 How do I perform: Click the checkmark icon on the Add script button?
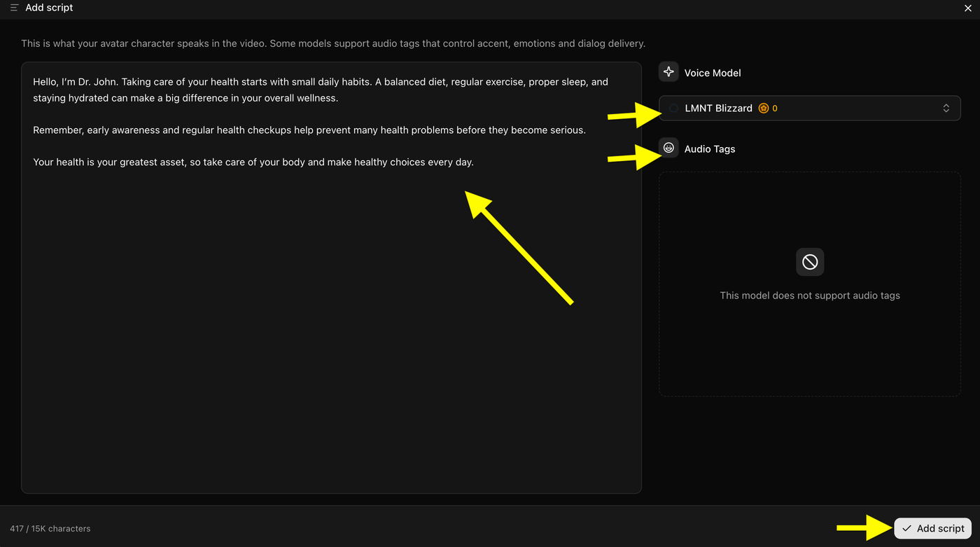click(906, 528)
